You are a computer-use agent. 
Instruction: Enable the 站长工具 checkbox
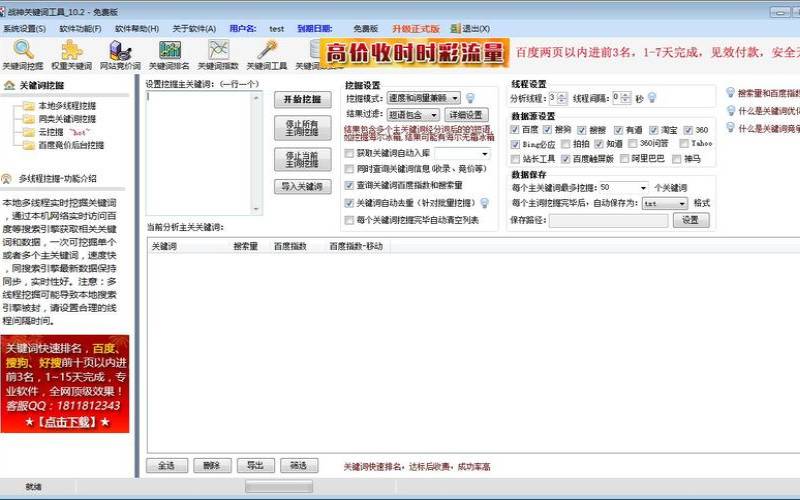click(515, 159)
